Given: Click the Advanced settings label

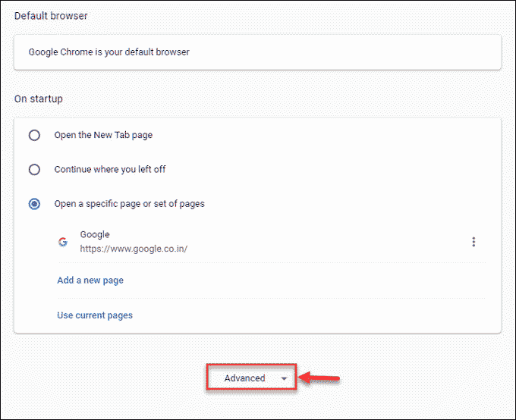Looking at the screenshot, I should pyautogui.click(x=244, y=378).
